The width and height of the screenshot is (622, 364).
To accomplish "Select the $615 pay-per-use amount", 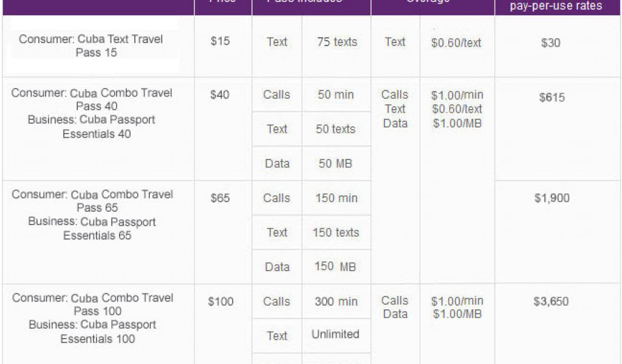I will click(552, 97).
